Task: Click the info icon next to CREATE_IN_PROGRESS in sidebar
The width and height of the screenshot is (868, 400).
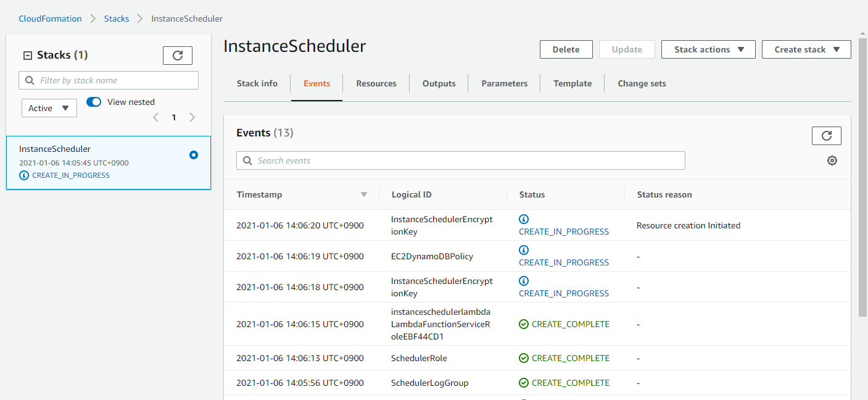Action: click(x=23, y=175)
